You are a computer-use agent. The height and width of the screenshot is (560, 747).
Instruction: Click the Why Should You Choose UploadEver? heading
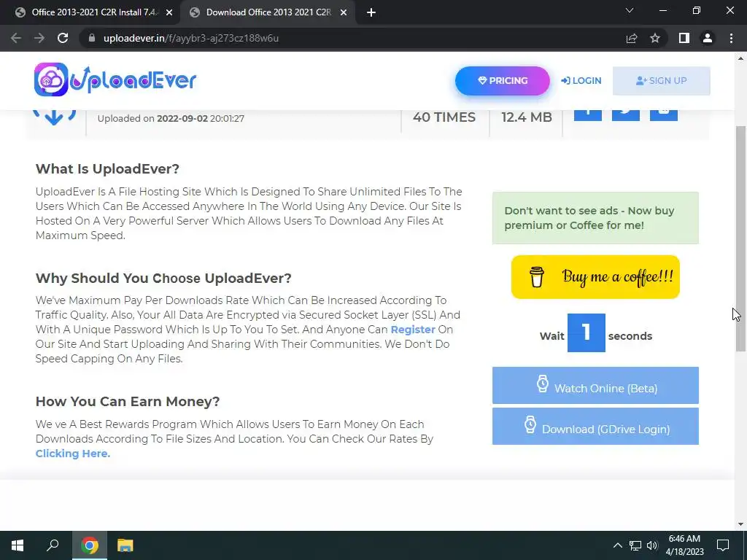click(163, 278)
